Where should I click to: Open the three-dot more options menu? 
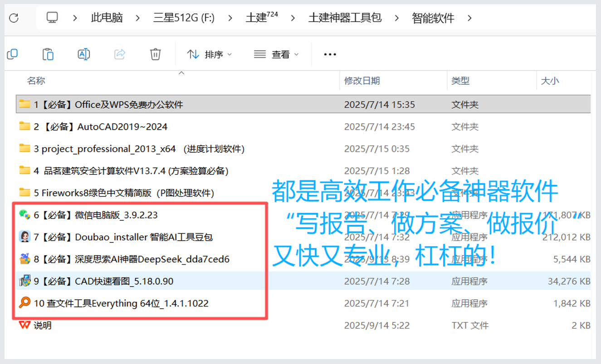(330, 54)
